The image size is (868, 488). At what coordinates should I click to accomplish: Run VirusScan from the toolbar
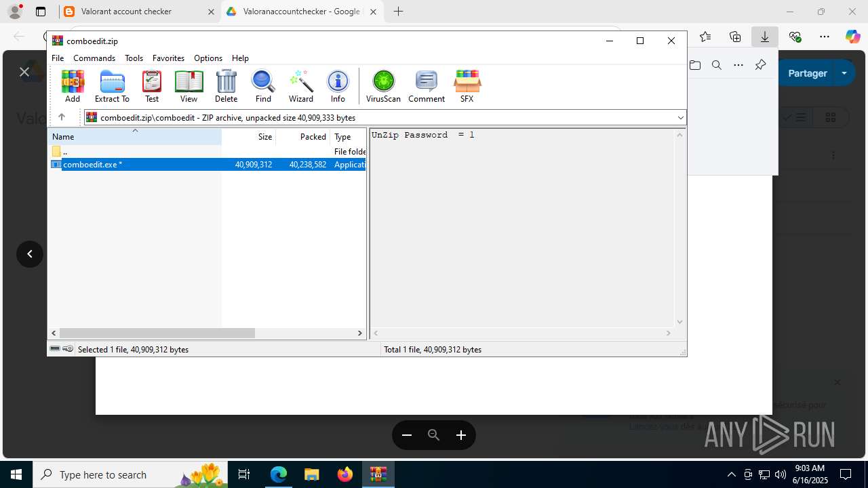pyautogui.click(x=383, y=86)
